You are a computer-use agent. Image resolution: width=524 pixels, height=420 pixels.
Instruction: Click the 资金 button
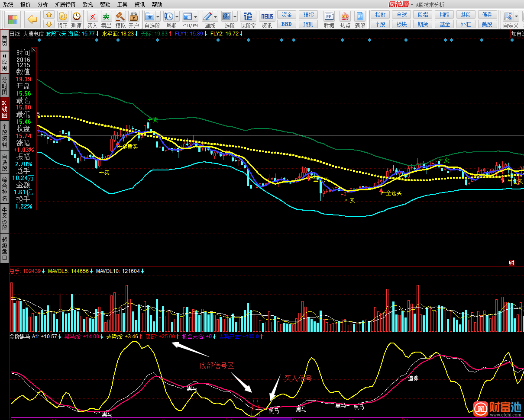[x=286, y=15]
